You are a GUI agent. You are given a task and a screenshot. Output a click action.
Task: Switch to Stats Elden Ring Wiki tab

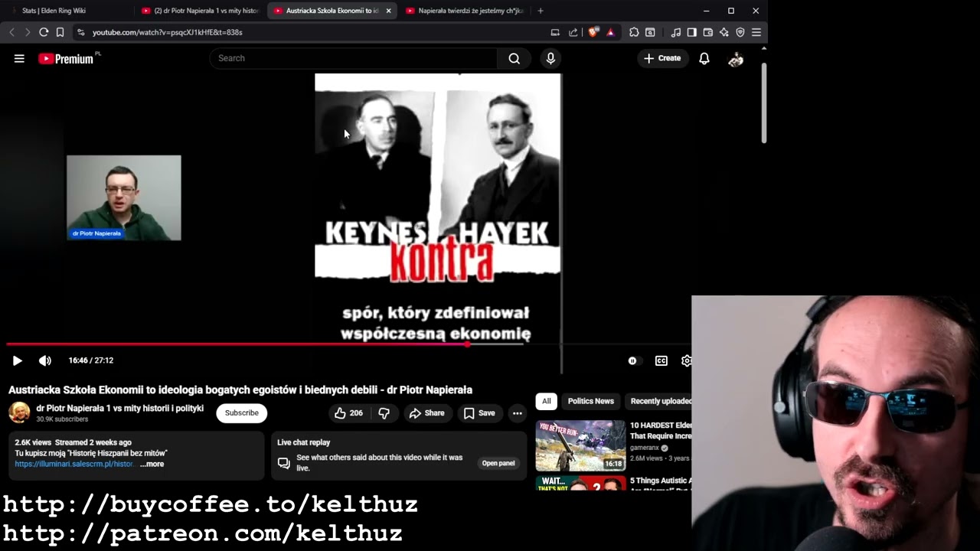(67, 11)
